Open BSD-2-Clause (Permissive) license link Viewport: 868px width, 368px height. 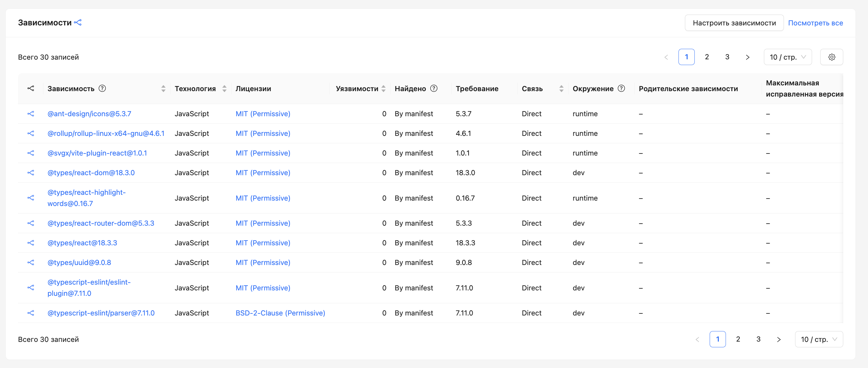pos(280,313)
